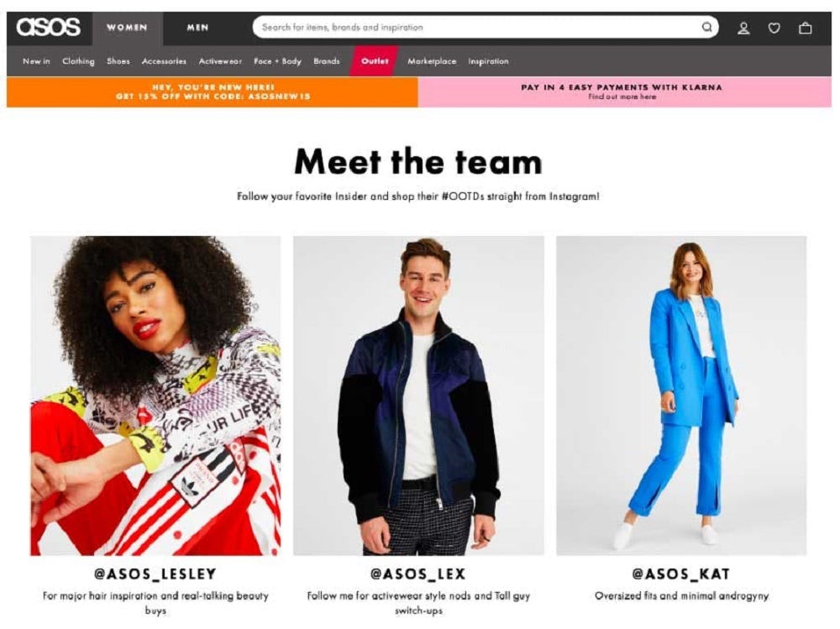Open the Accessories menu

pos(164,61)
